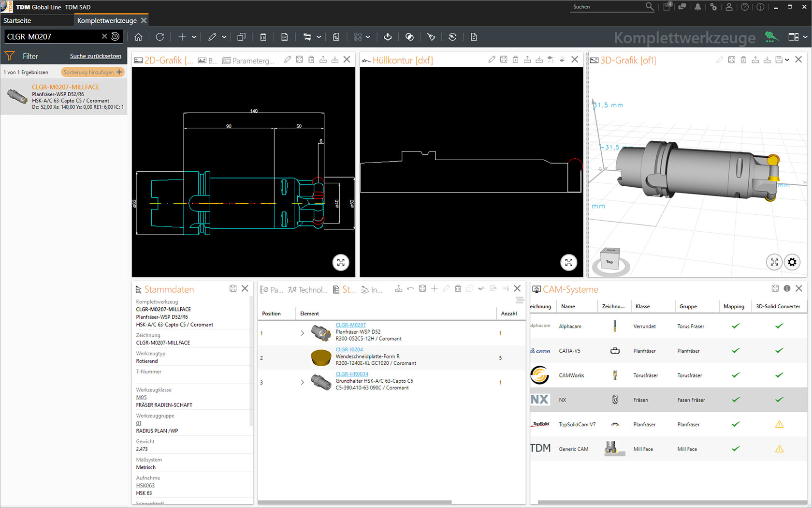Viewport: 812px width, 508px height.
Task: Click the magnifier icon in the Suchen box
Action: (x=650, y=6)
